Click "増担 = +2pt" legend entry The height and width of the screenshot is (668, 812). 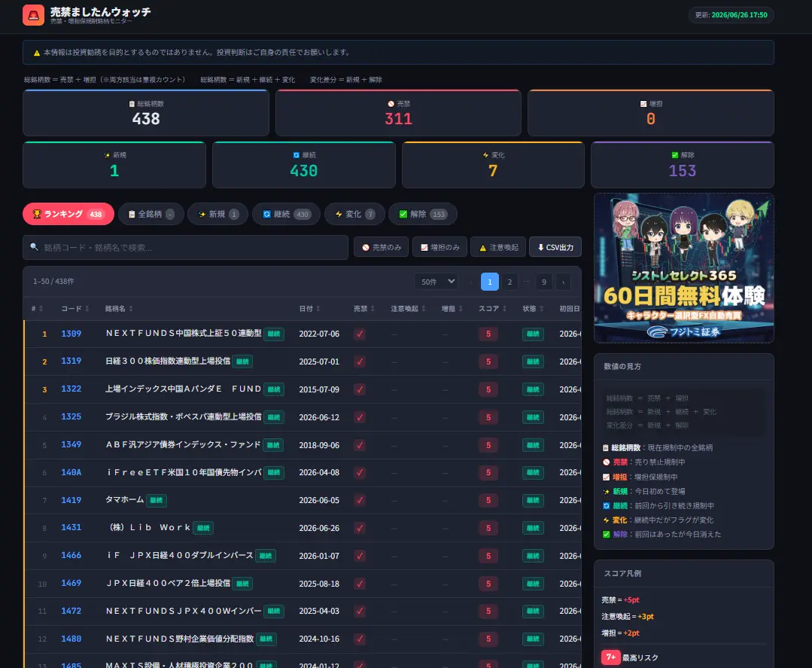(x=620, y=633)
